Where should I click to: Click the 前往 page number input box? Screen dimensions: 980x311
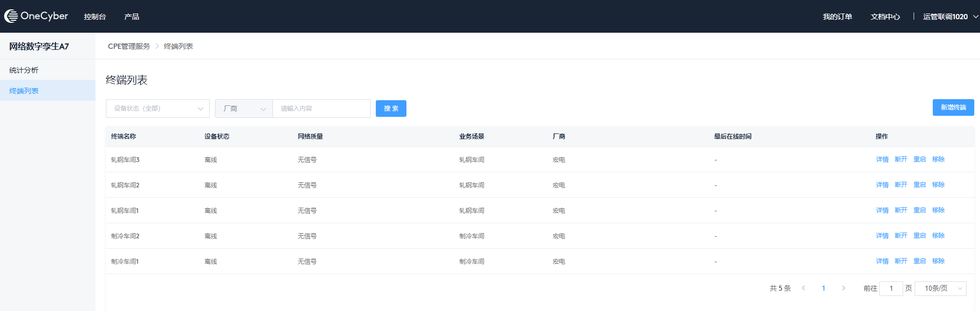[891, 288]
